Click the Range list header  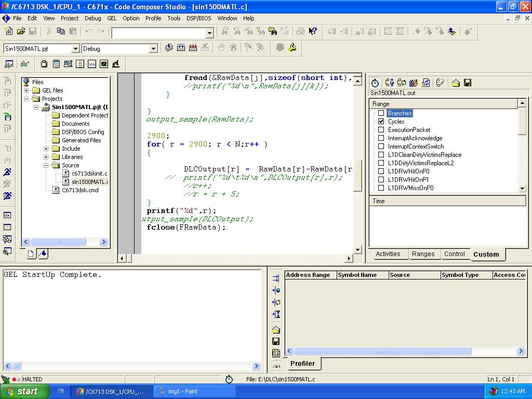[x=444, y=104]
